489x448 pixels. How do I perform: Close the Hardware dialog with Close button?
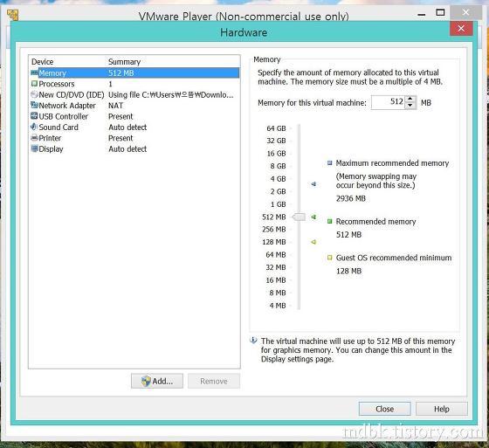point(384,409)
